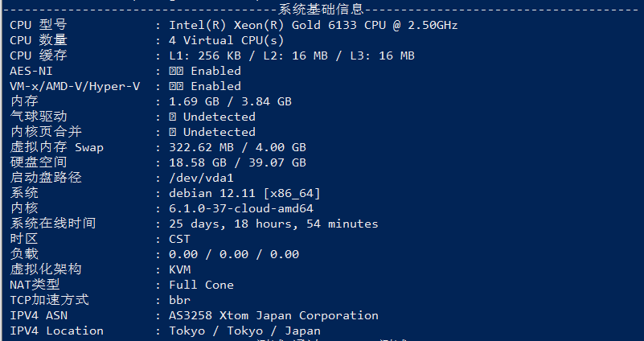Screen dimensions: 644x341
Task: Select the text '4 Virtual CPU(s)'
Action: point(226,41)
